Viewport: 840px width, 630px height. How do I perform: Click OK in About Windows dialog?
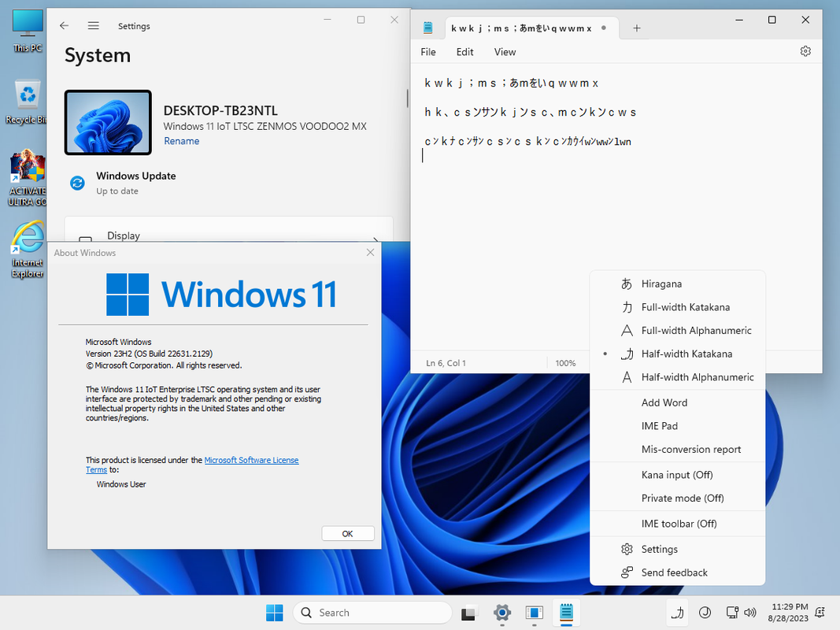[x=348, y=534]
